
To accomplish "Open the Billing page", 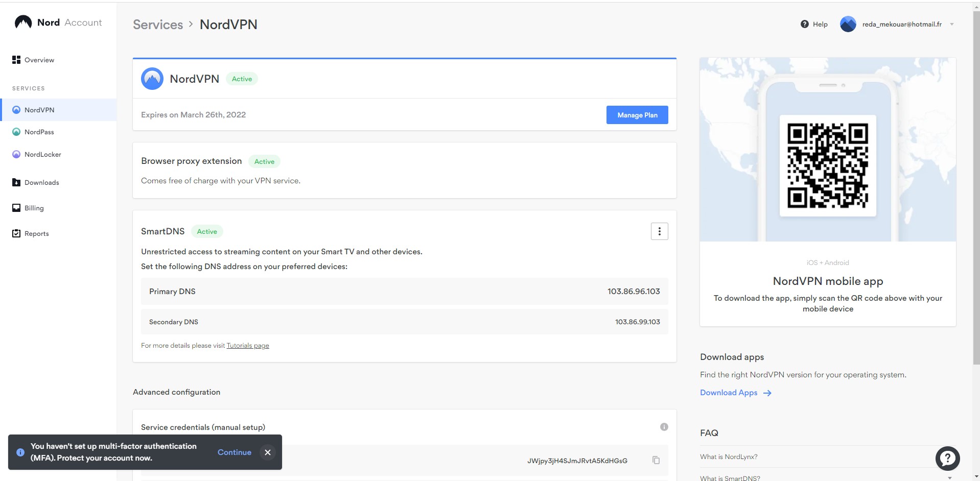I will pyautogui.click(x=34, y=208).
